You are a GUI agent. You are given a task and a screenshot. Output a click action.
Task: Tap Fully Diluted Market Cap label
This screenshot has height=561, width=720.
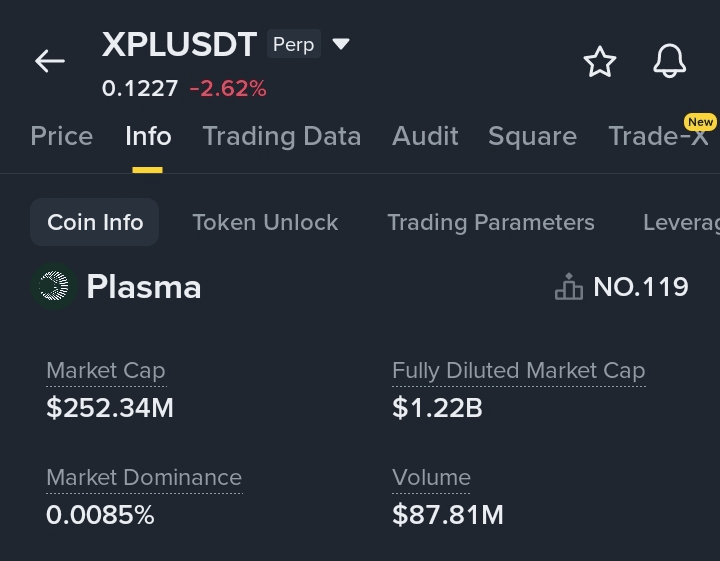pyautogui.click(x=518, y=370)
